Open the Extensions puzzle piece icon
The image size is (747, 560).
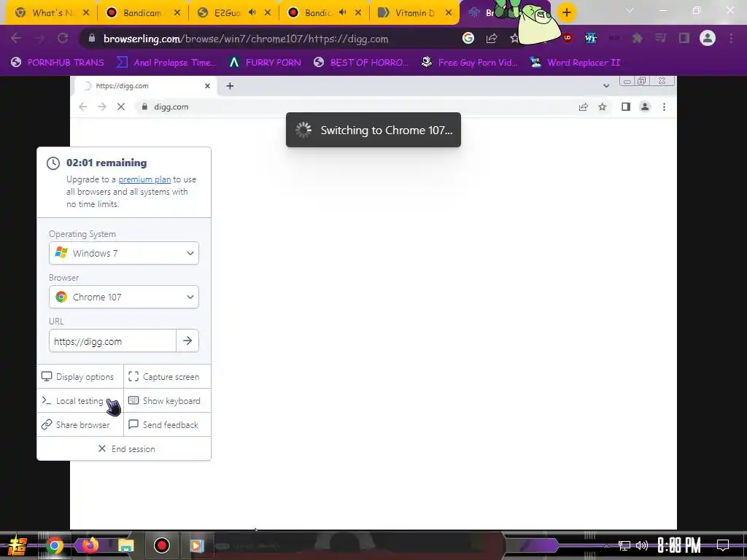[638, 38]
